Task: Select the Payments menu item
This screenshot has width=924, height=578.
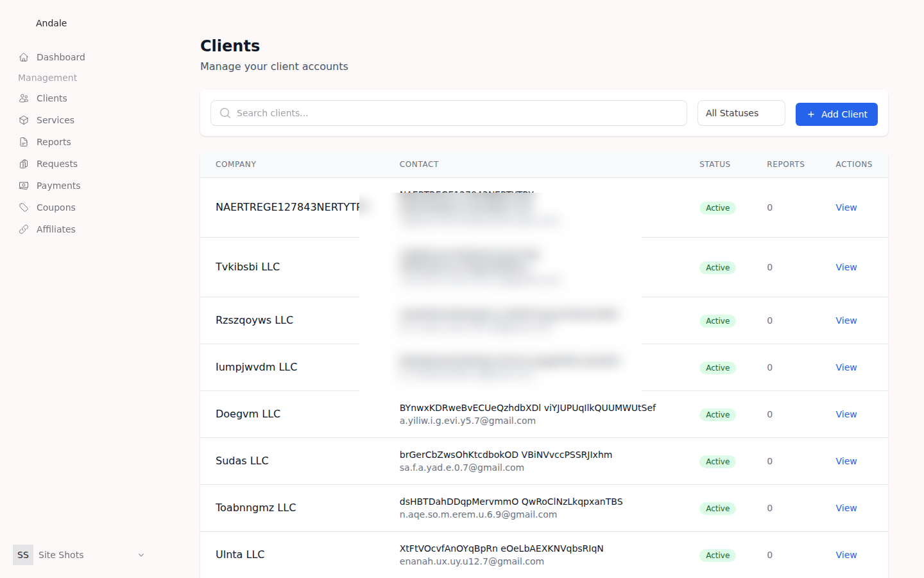Action: click(82, 186)
